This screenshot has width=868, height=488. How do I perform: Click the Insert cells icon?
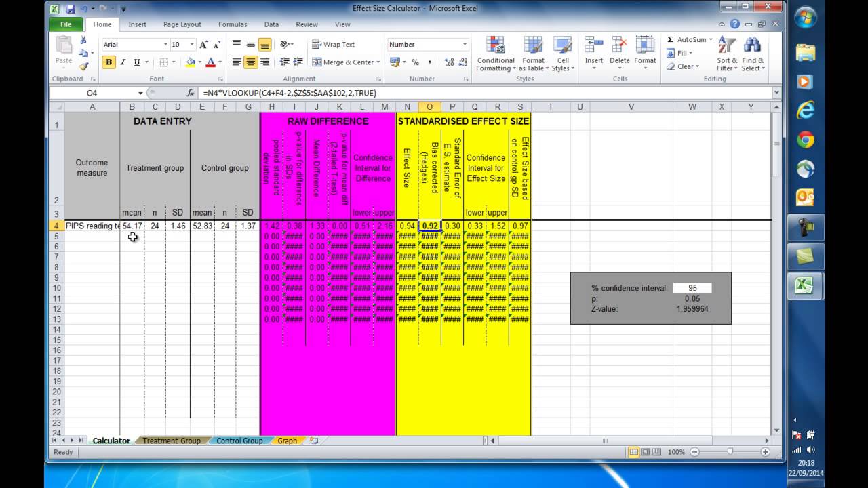click(594, 45)
